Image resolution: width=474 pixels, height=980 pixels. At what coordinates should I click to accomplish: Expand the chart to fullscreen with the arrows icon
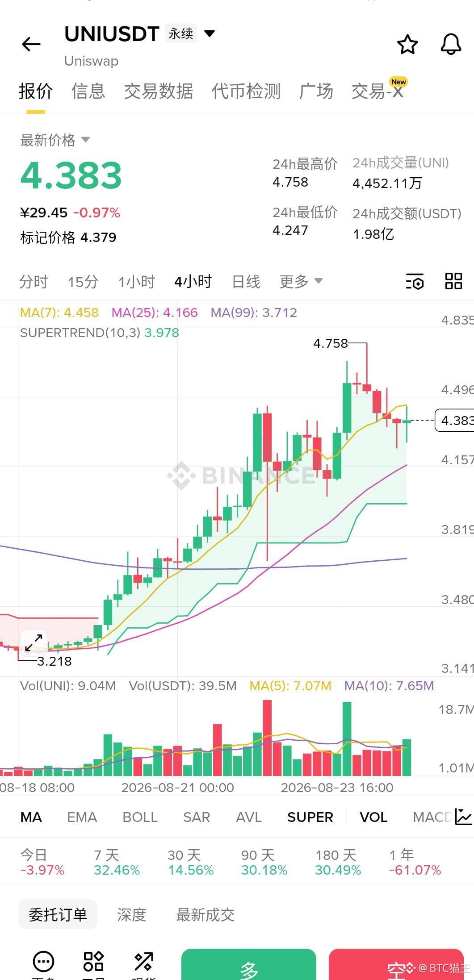tap(34, 643)
